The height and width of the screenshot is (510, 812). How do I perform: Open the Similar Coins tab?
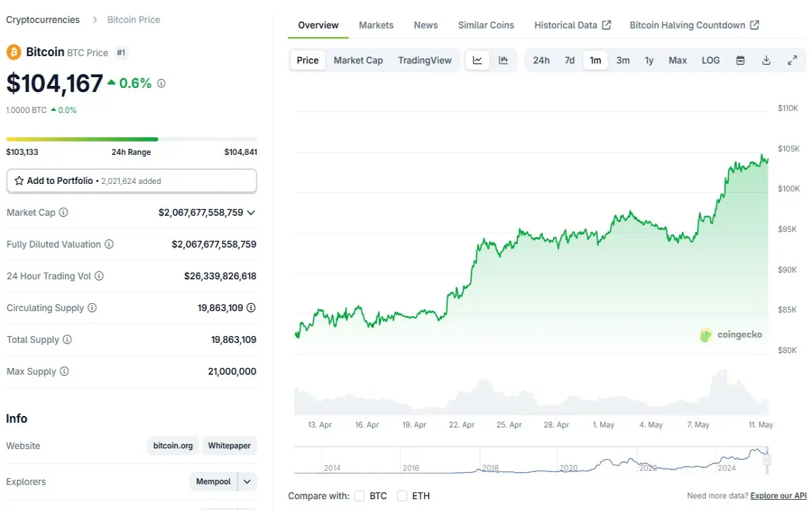click(x=486, y=25)
